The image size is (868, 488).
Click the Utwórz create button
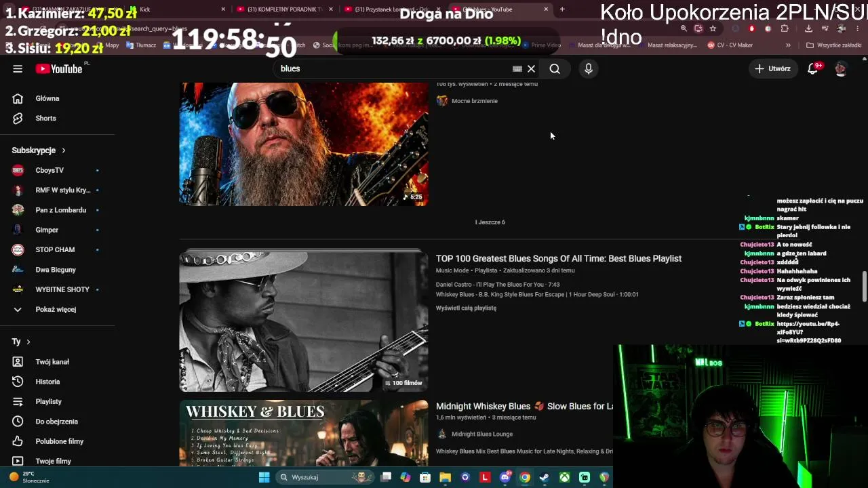click(772, 68)
